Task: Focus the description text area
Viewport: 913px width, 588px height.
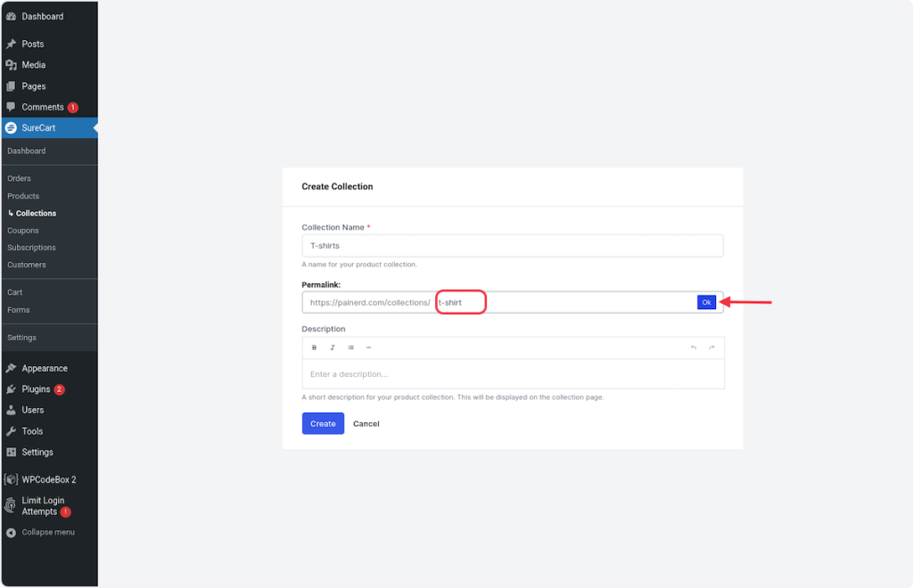Action: 512,374
